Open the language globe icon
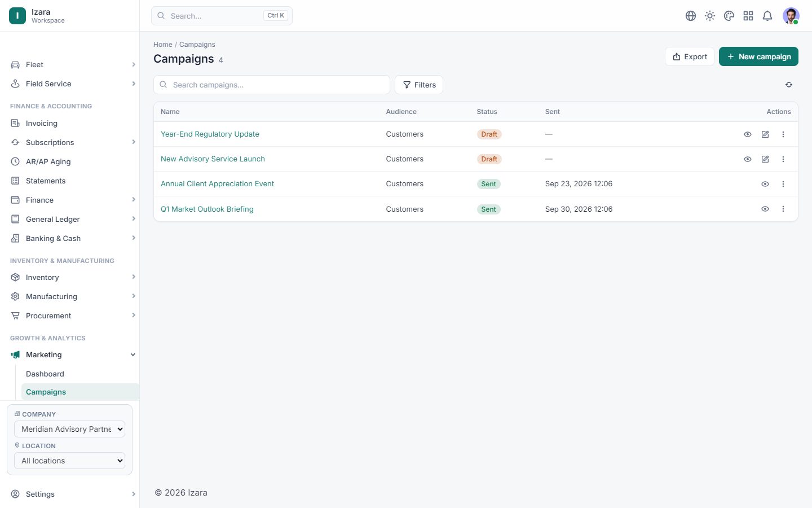The image size is (812, 508). click(691, 16)
